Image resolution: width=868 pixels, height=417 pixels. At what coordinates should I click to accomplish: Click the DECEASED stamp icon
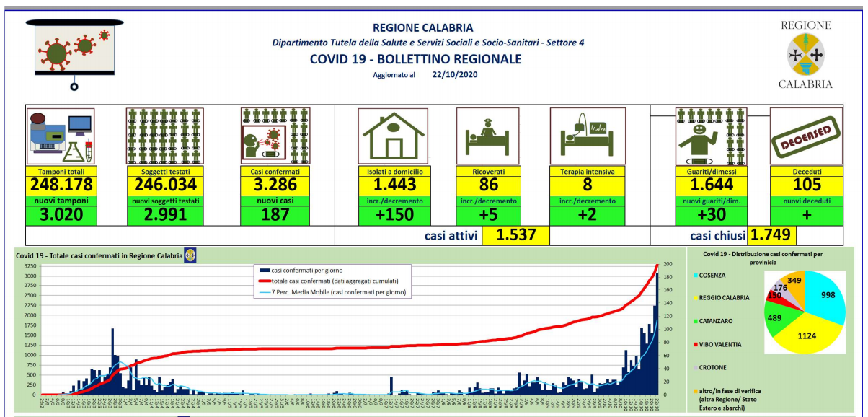point(806,136)
